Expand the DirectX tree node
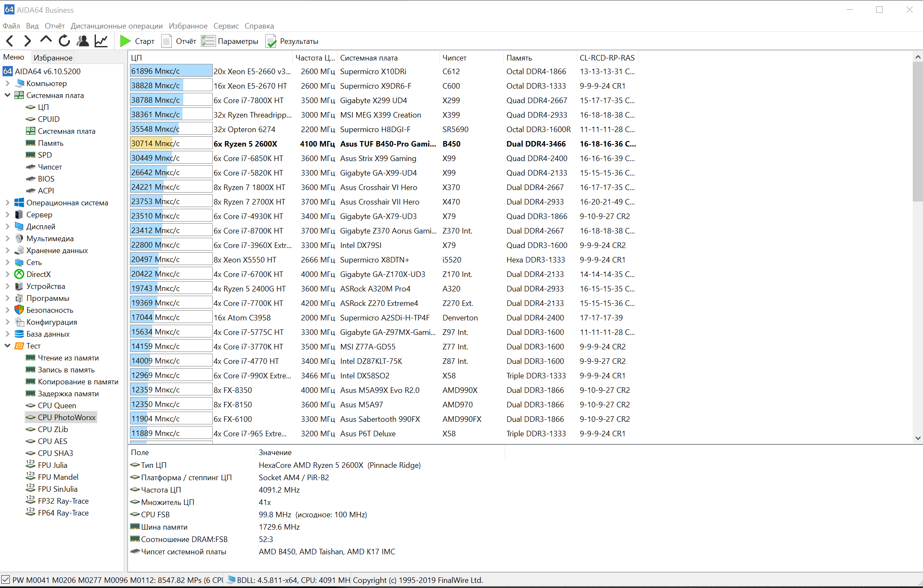Viewport: 923px width, 588px height. [7, 274]
